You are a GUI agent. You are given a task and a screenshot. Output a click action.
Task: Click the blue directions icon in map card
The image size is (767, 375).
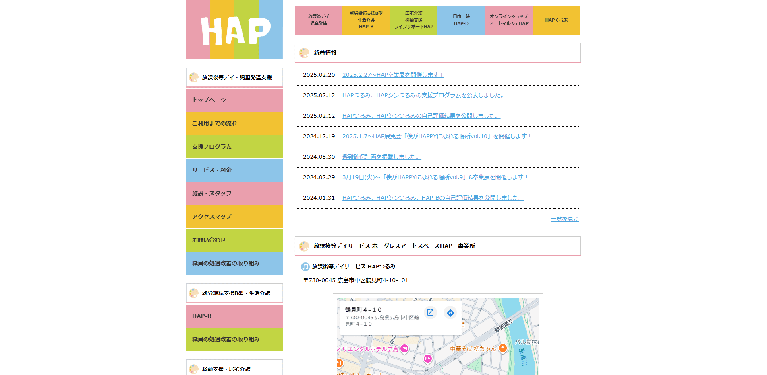(451, 313)
